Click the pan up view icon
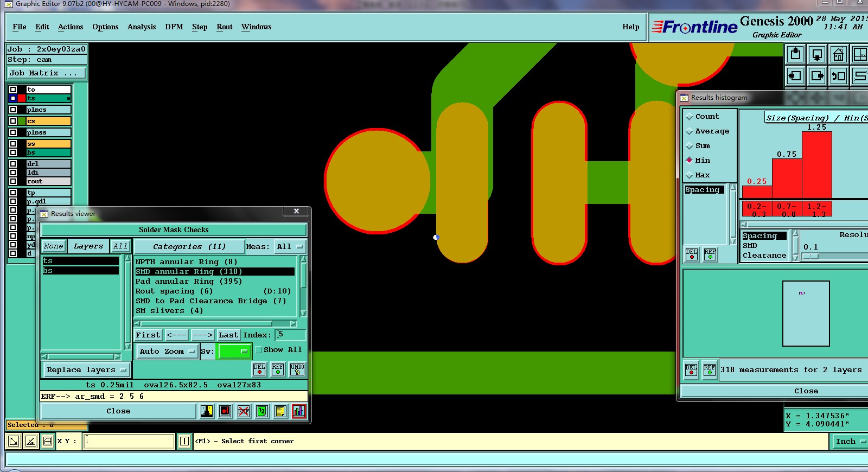 (x=795, y=54)
